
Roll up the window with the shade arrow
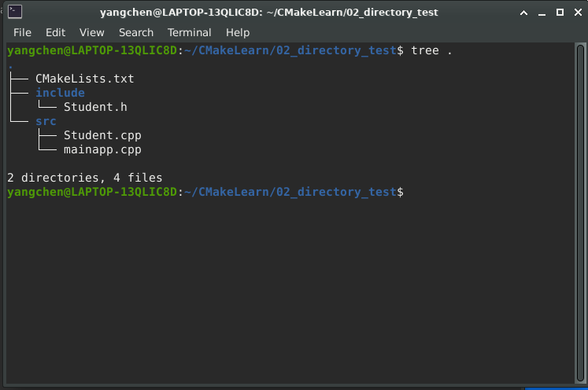[x=525, y=13]
